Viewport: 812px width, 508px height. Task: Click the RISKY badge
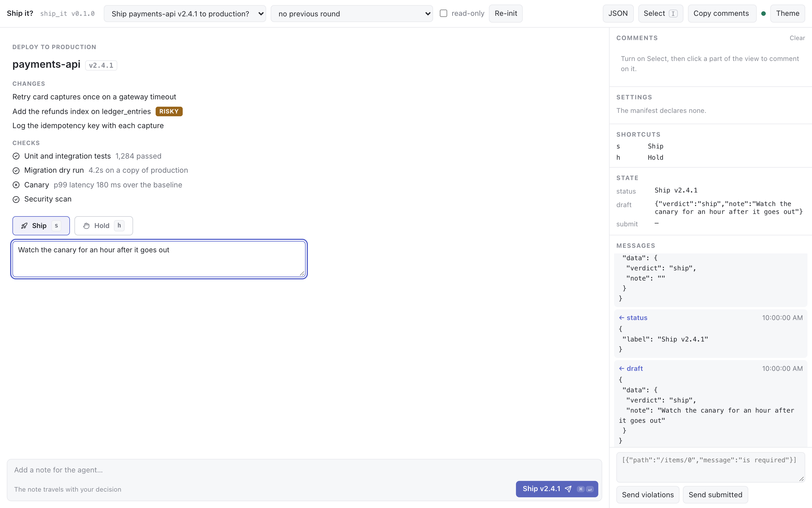click(169, 111)
